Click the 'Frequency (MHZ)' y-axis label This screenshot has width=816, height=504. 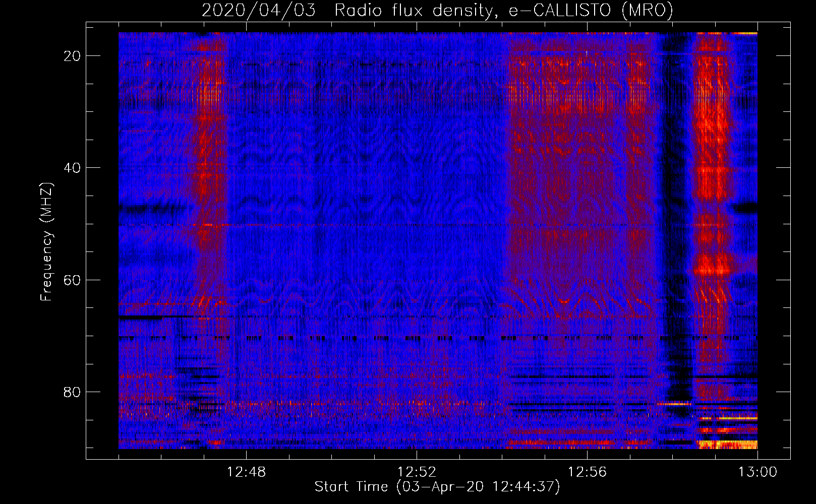tap(47, 242)
